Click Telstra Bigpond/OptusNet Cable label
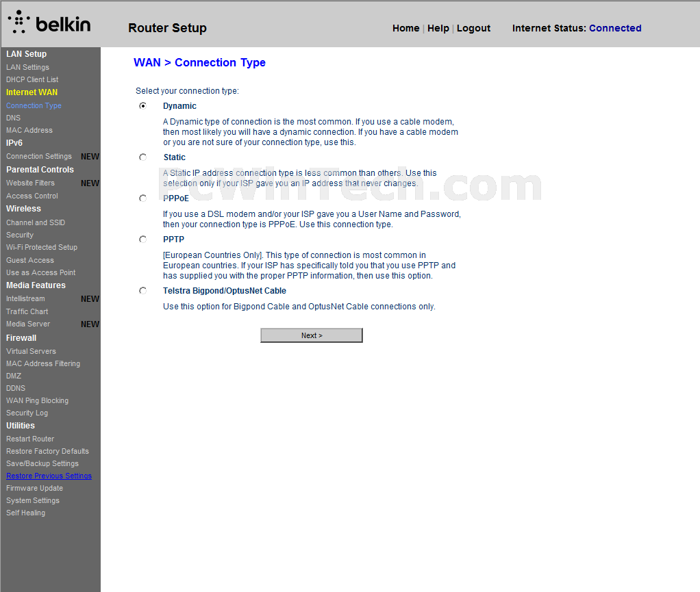The width and height of the screenshot is (700, 592). [225, 291]
